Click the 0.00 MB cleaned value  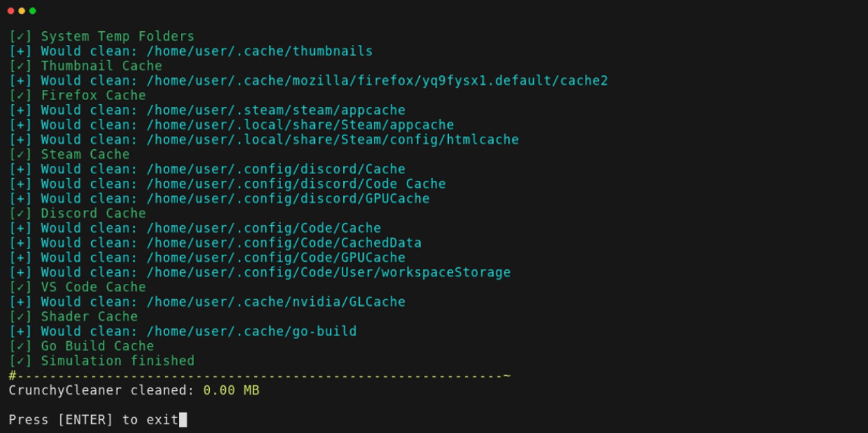coord(231,391)
